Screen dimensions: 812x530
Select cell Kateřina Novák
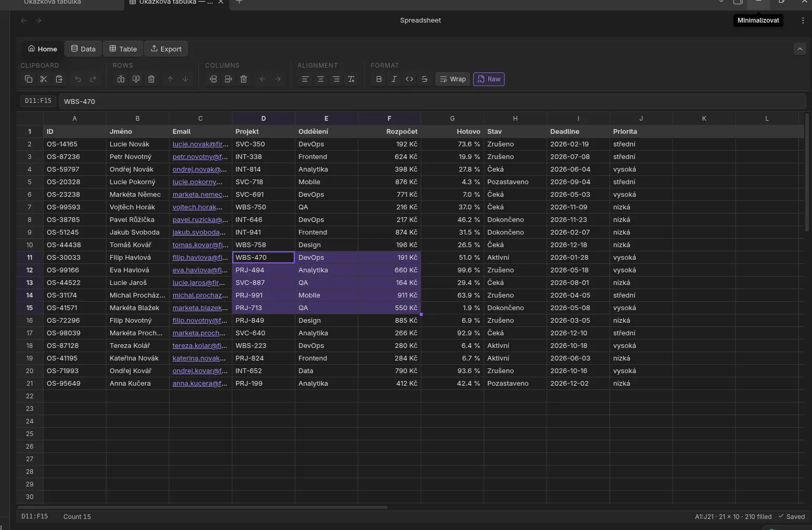tap(137, 358)
